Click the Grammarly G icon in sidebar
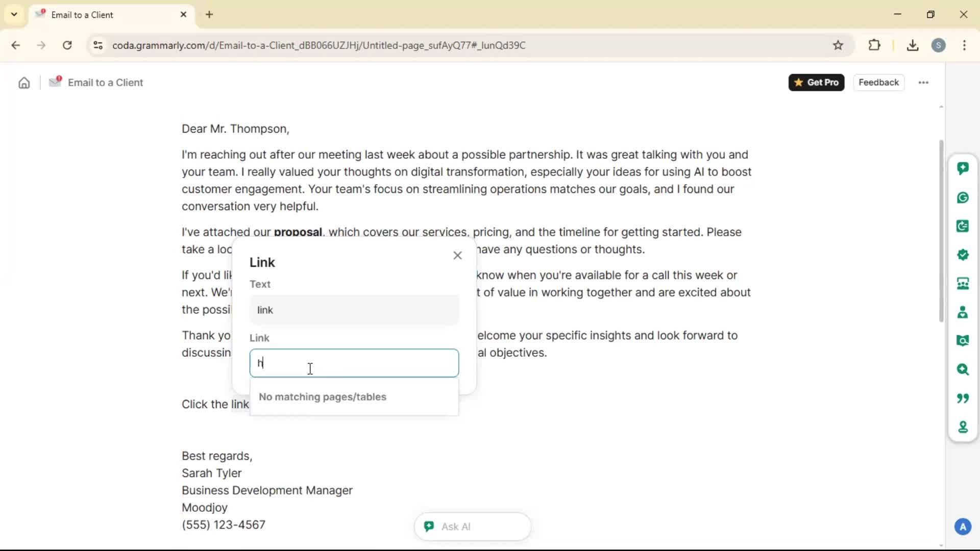This screenshot has height=551, width=980. click(x=963, y=197)
